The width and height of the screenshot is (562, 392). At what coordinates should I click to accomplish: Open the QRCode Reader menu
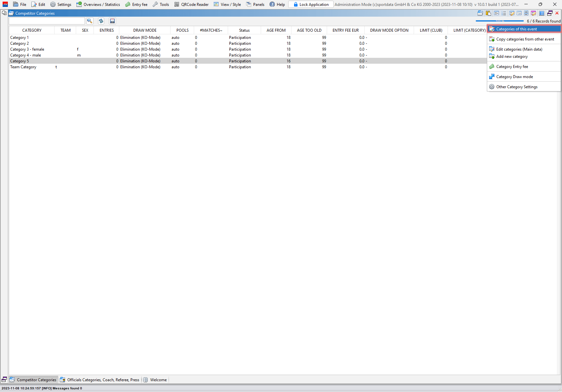point(191,5)
